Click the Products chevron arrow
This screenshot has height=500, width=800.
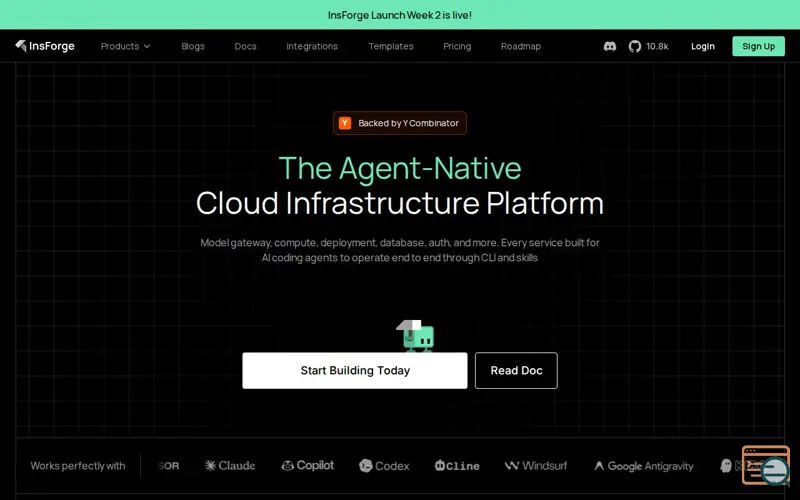[147, 46]
